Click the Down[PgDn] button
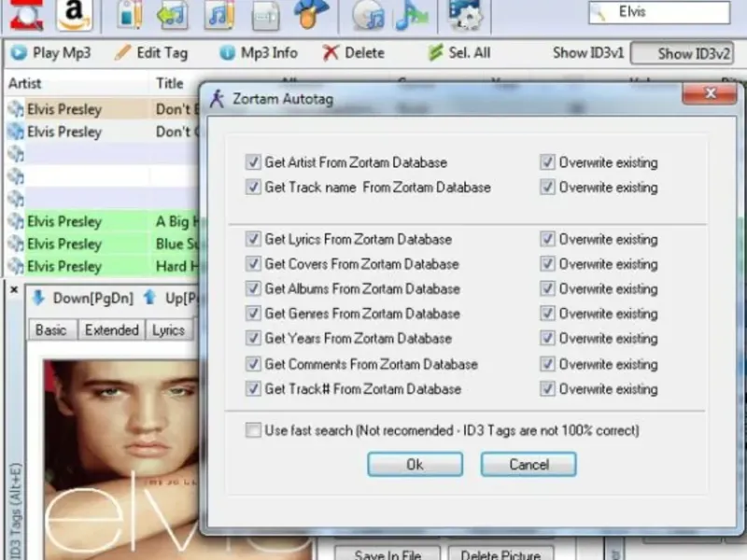The width and height of the screenshot is (747, 560). (84, 298)
